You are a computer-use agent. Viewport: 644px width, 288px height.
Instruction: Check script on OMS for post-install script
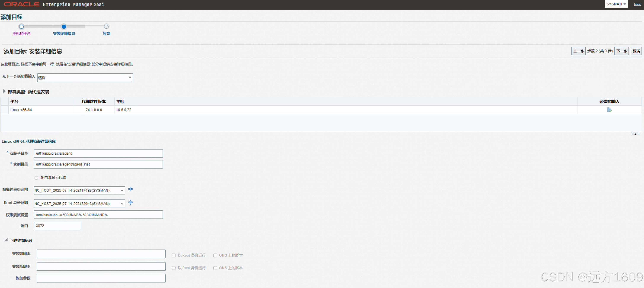point(215,268)
